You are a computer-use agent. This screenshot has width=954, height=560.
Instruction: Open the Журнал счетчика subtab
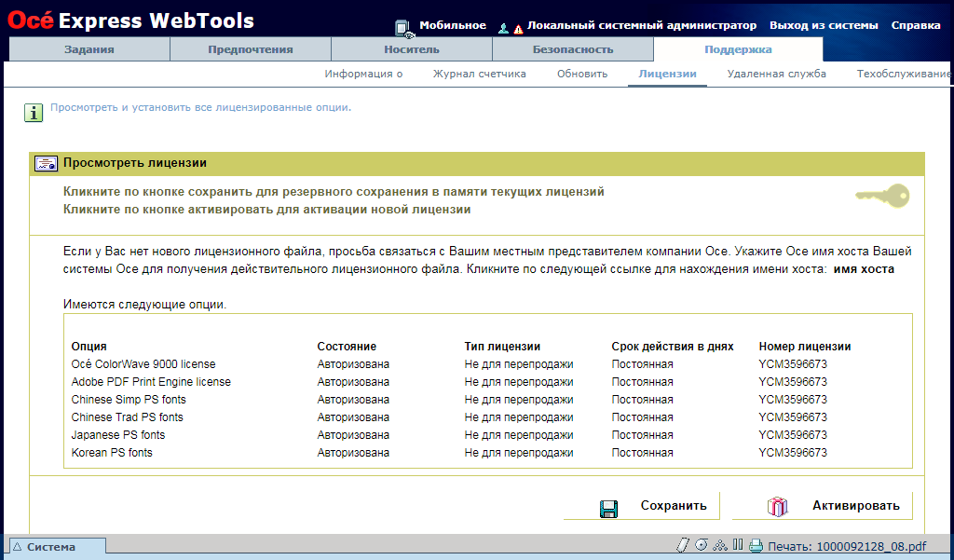(480, 74)
